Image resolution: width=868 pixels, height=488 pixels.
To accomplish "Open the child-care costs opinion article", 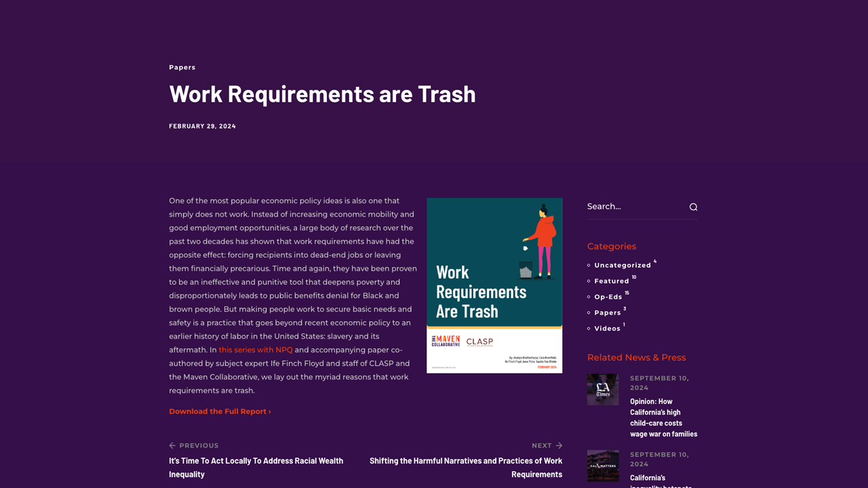I will coord(663,418).
